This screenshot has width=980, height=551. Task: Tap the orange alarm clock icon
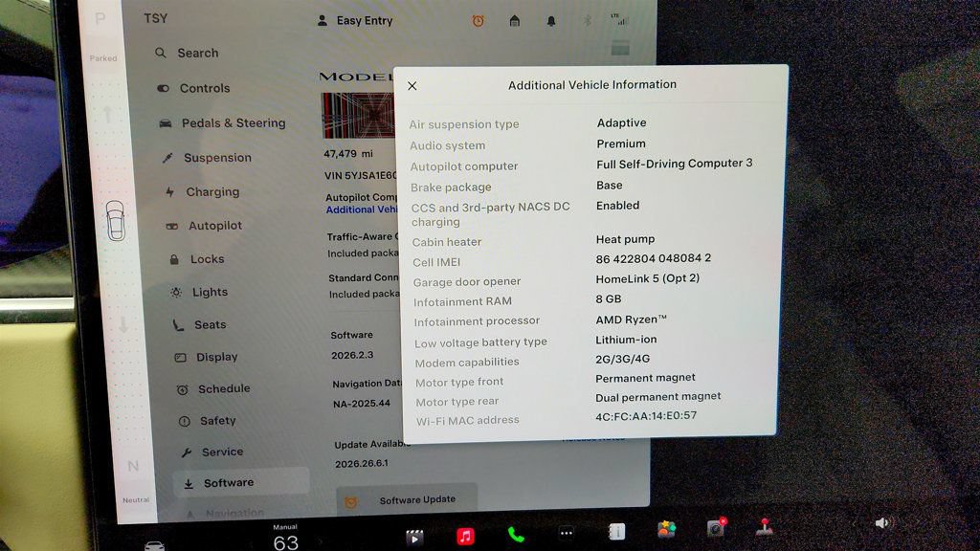click(x=479, y=21)
